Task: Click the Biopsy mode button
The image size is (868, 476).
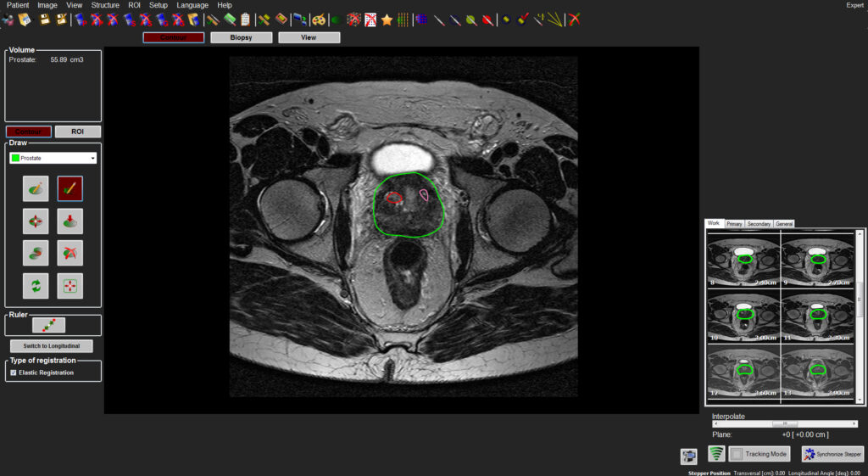Action: click(242, 37)
